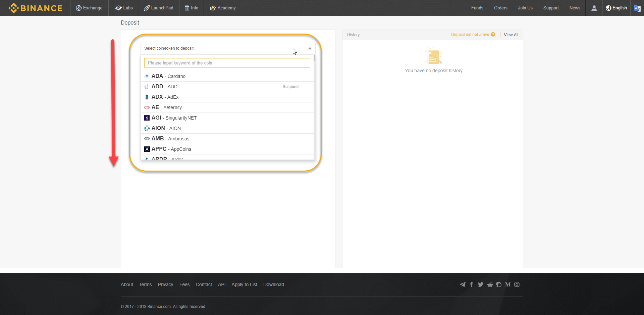Open the English language selector
Viewport: 644px width, 315px height.
pyautogui.click(x=616, y=8)
